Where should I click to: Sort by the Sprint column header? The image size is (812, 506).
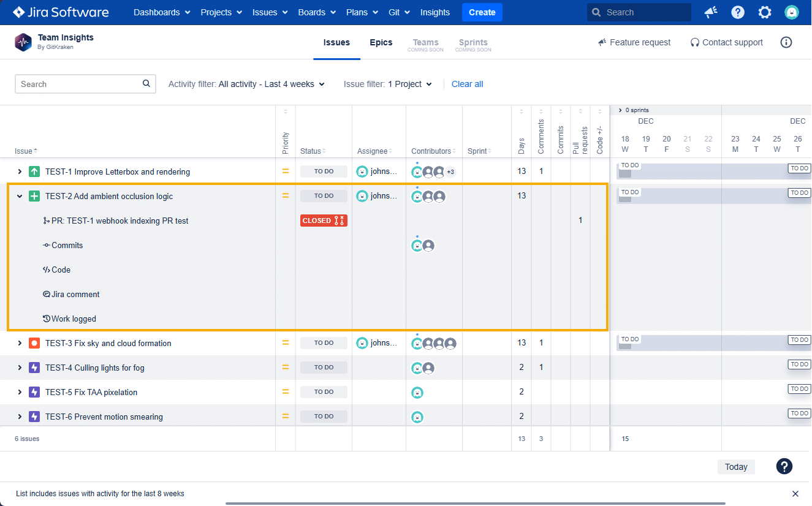(480, 151)
